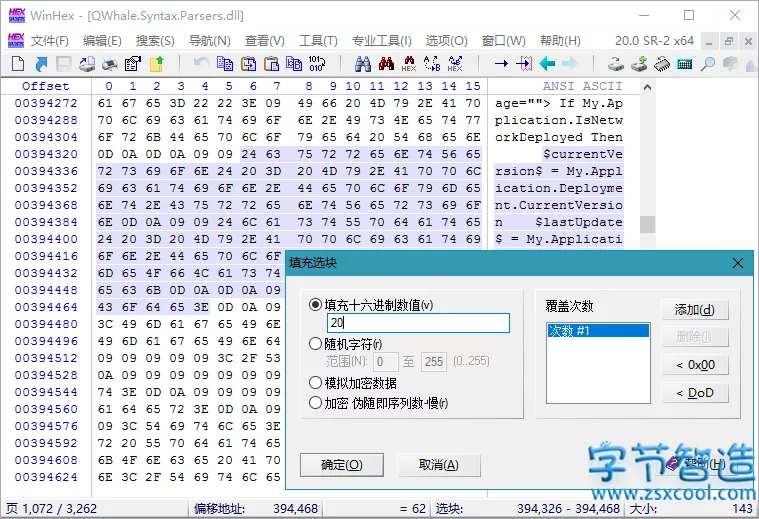
Task: Click the scroll up arrow of hex view
Action: (647, 88)
